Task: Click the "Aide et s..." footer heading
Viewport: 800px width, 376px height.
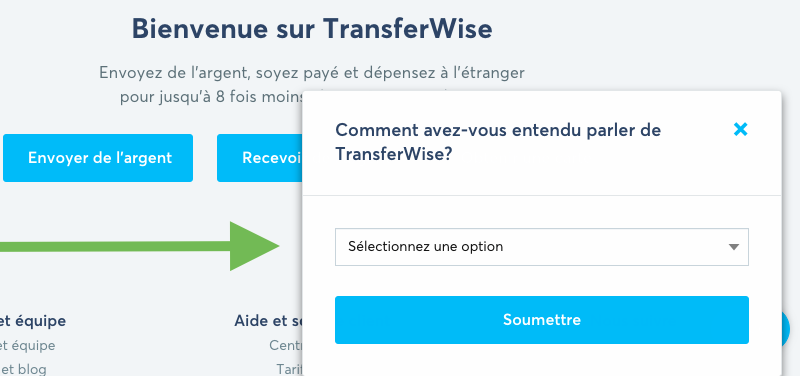Action: (x=268, y=321)
